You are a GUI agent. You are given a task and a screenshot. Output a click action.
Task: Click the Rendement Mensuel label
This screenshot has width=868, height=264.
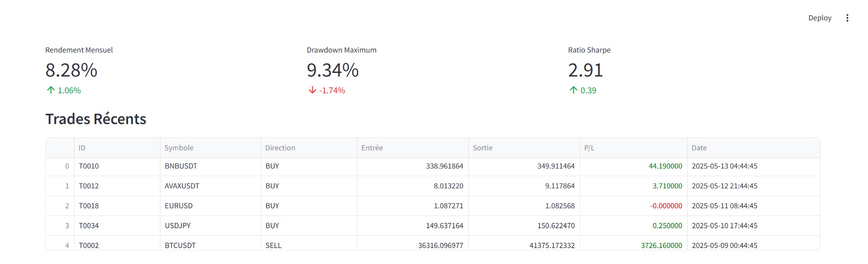[79, 50]
